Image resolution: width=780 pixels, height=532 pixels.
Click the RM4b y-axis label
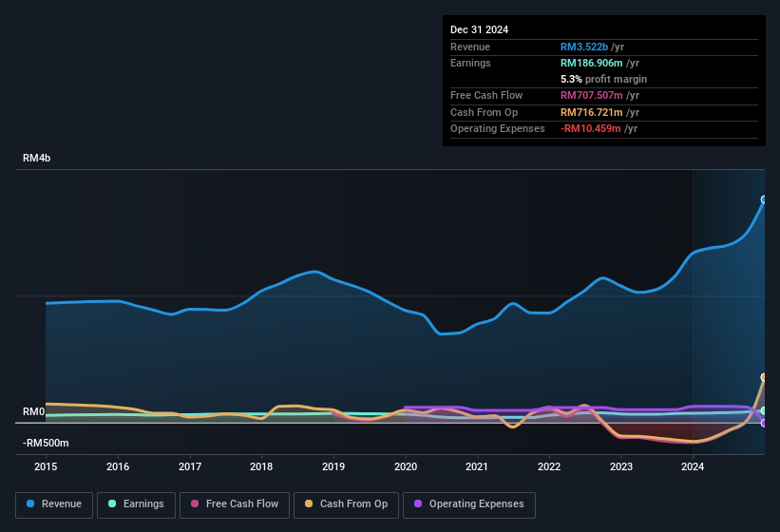(x=36, y=158)
